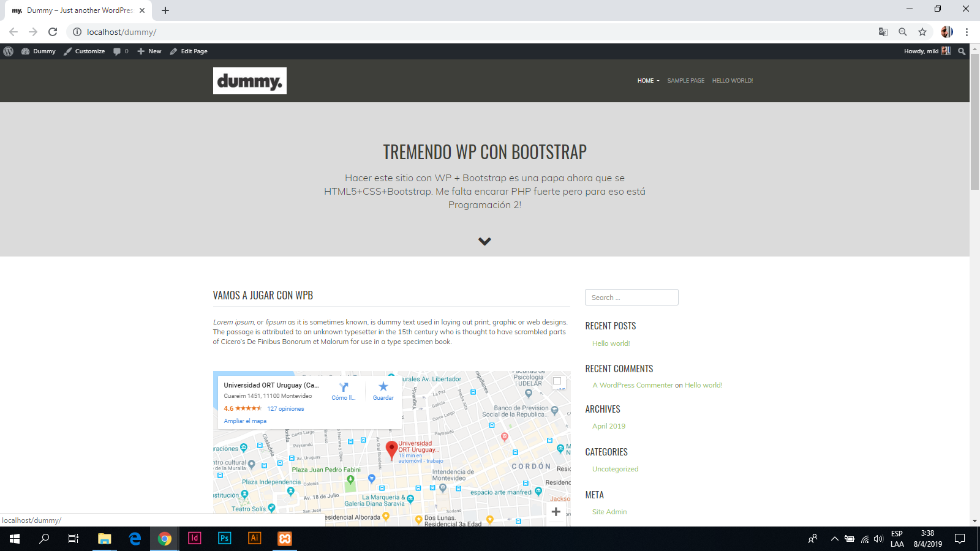Focus the sidebar Search field
The height and width of the screenshot is (551, 980).
click(x=631, y=298)
